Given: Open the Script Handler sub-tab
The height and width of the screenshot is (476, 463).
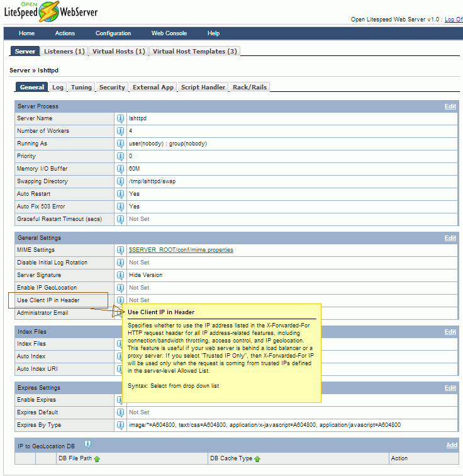Looking at the screenshot, I should 203,87.
